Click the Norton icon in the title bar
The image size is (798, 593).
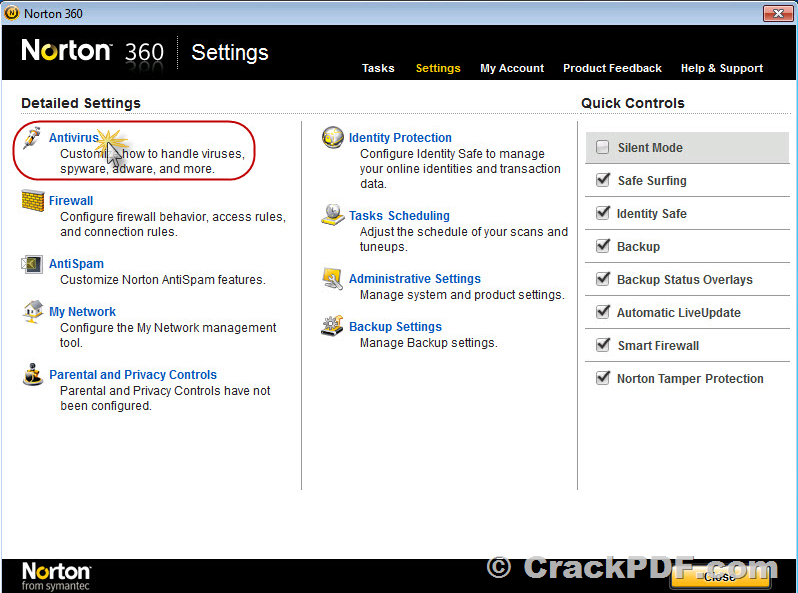(x=11, y=13)
